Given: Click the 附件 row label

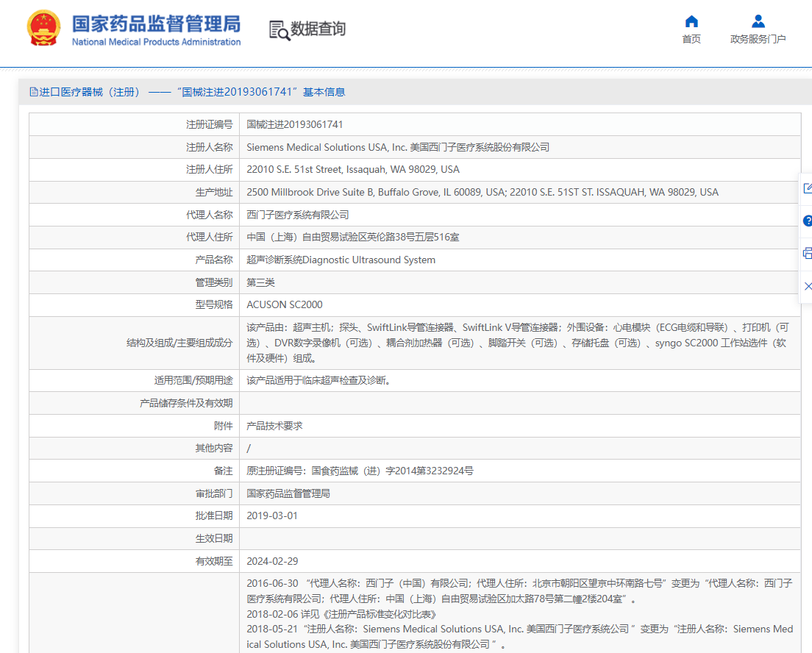Looking at the screenshot, I should [x=223, y=426].
